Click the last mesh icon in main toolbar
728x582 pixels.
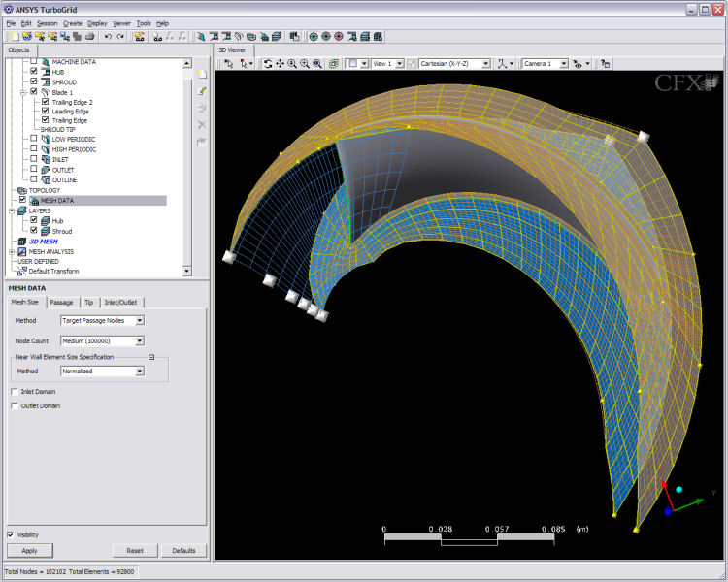coord(378,37)
